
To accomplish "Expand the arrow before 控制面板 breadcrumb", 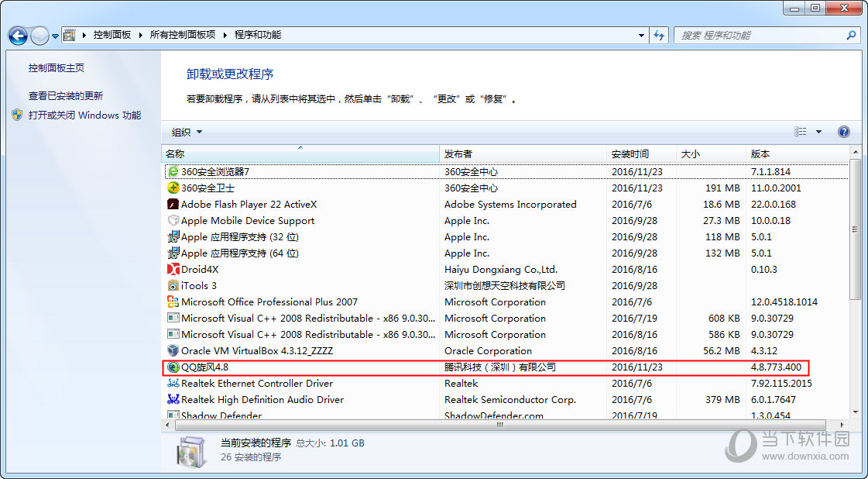I will [x=84, y=35].
